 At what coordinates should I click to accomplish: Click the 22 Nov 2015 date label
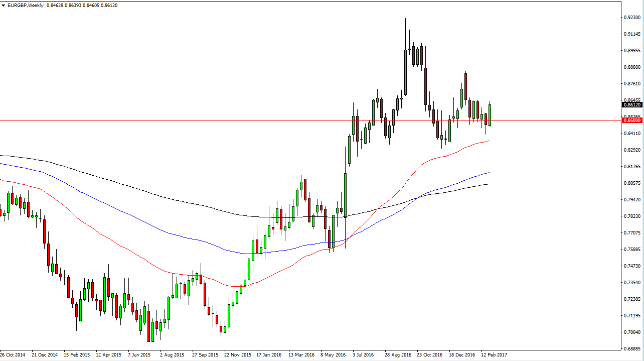coord(238,354)
